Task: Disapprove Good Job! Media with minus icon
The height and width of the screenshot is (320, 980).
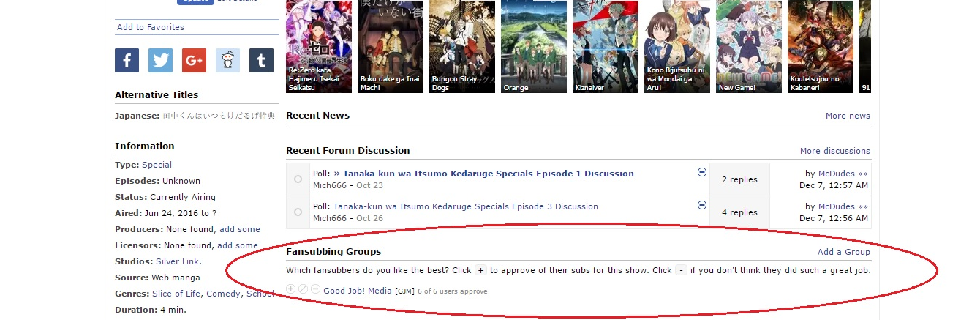Action: 316,290
